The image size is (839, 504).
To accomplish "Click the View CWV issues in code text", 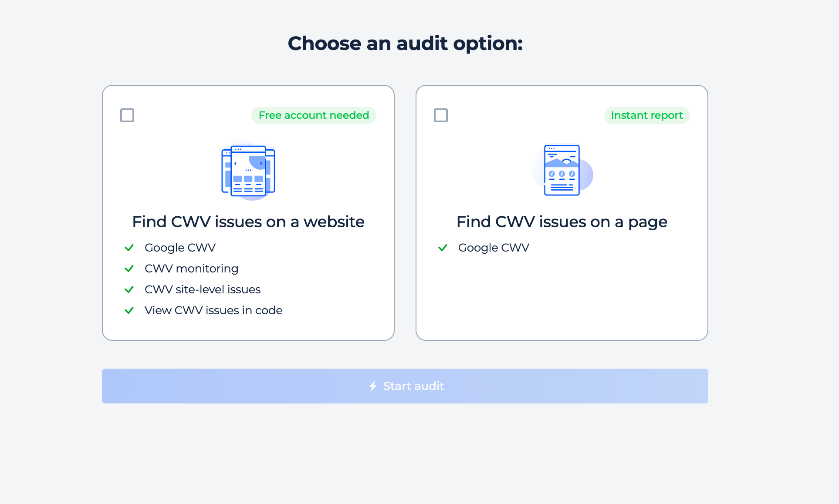I will 213,310.
